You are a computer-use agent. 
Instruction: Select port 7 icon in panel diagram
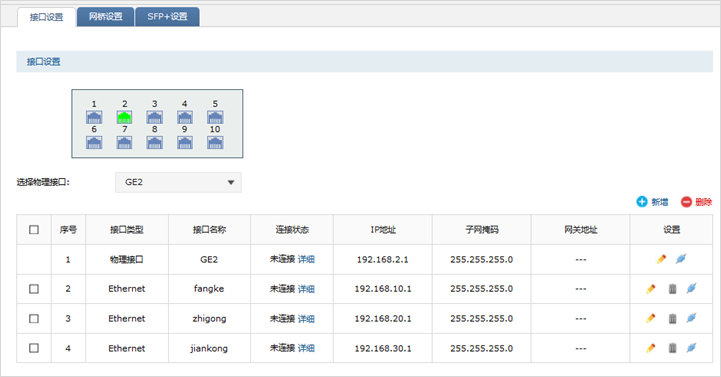point(124,143)
